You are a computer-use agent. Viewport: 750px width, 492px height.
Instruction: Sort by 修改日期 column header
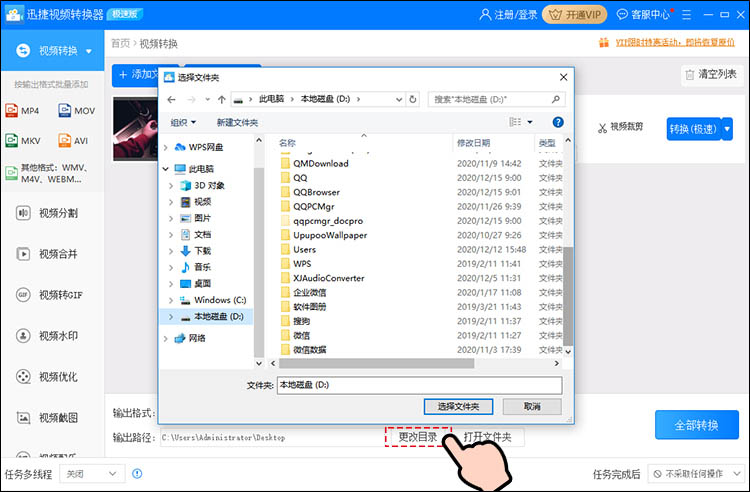click(x=474, y=143)
